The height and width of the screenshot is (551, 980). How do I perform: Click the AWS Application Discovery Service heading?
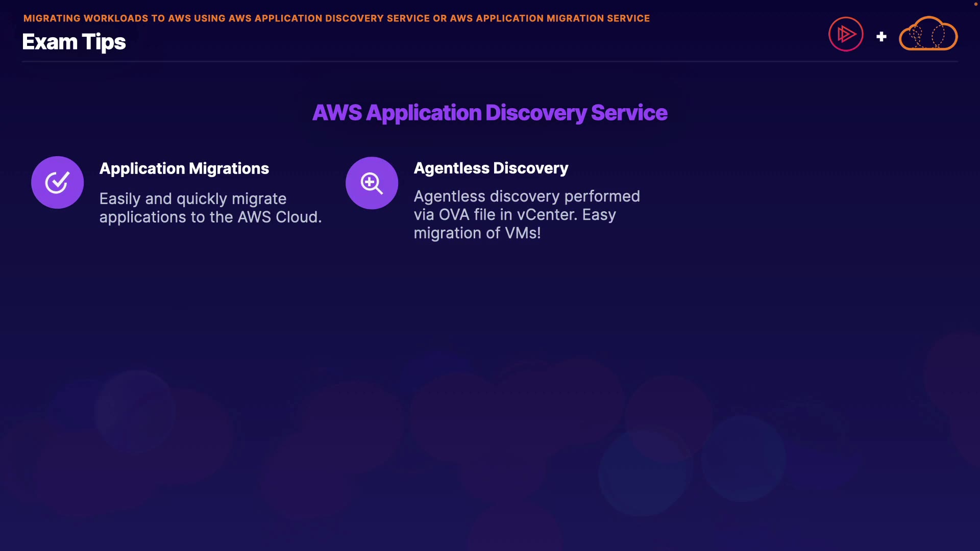(x=489, y=113)
